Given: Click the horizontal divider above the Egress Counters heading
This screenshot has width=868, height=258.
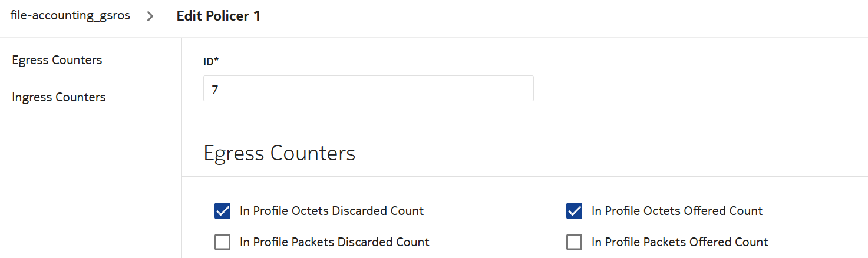Looking at the screenshot, I should point(524,130).
